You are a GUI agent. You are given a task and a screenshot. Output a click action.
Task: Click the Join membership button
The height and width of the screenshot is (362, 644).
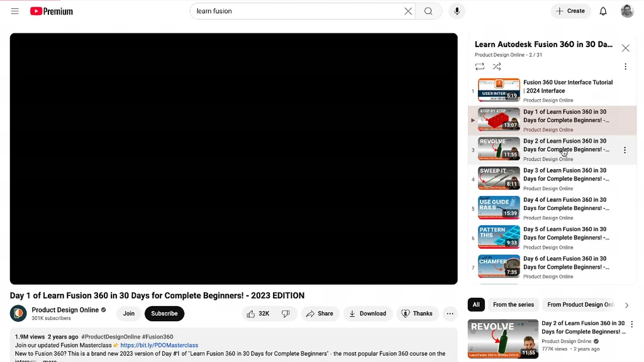tap(128, 314)
